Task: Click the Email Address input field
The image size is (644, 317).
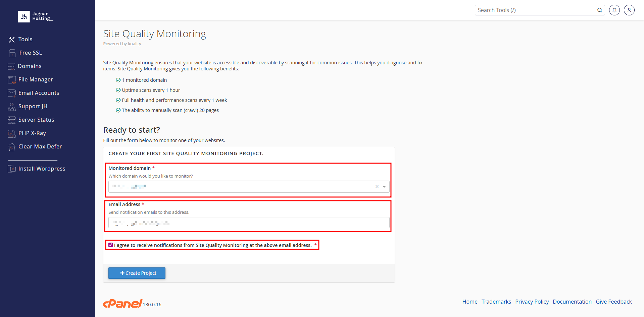Action: tap(248, 223)
